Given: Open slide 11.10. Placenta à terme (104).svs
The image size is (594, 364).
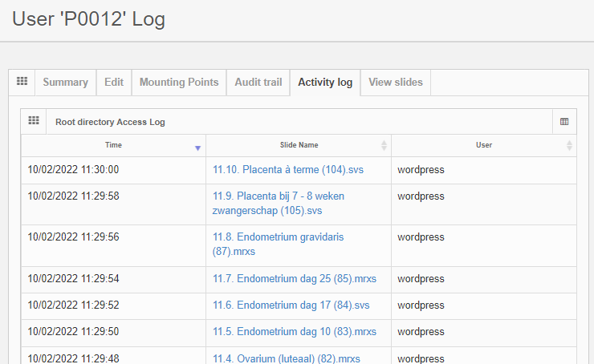Looking at the screenshot, I should (x=287, y=170).
